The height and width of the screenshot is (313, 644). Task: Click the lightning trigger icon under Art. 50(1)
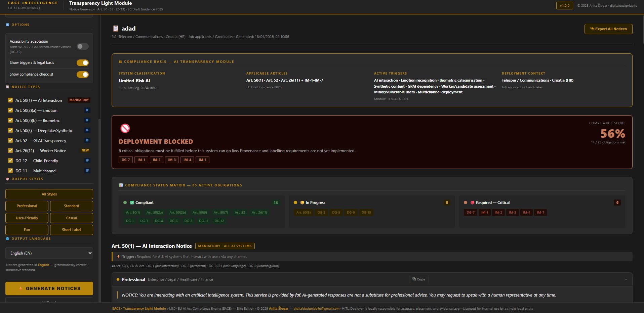point(118,256)
